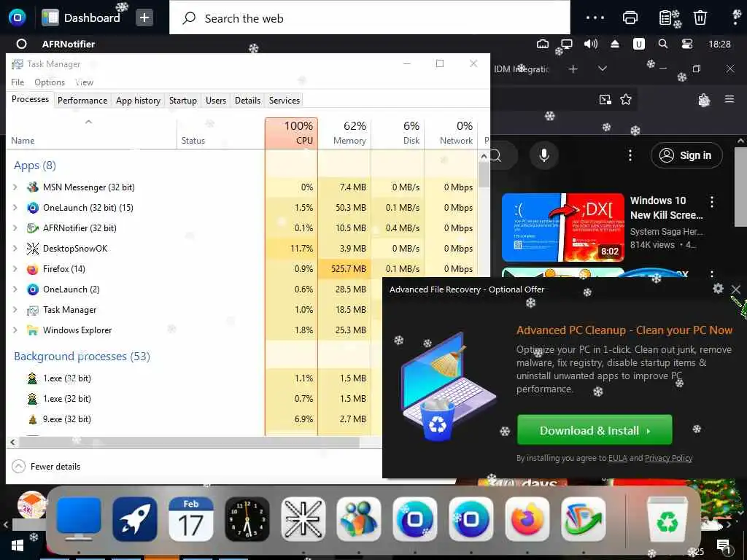Click the YouTube microphone voice search icon
Image resolution: width=747 pixels, height=560 pixels.
click(x=544, y=155)
